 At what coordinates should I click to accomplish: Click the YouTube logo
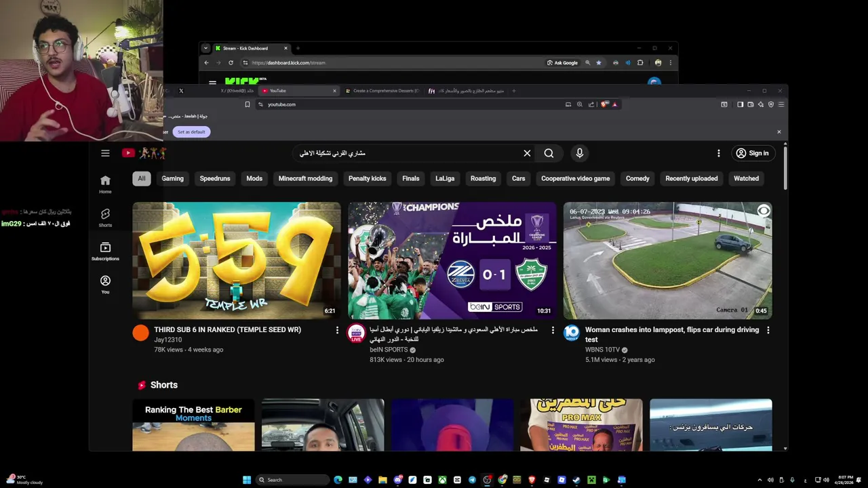coord(144,153)
